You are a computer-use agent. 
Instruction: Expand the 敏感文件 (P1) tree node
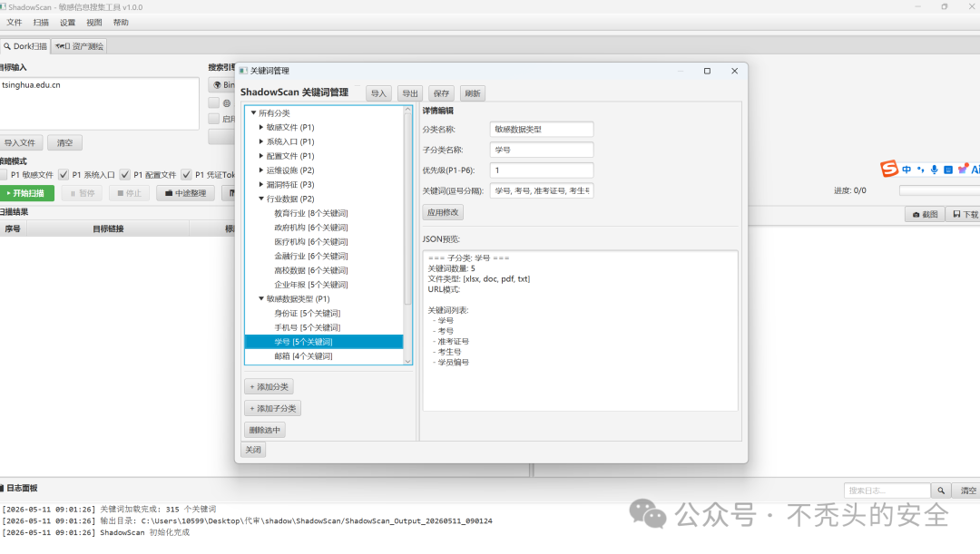pos(261,128)
